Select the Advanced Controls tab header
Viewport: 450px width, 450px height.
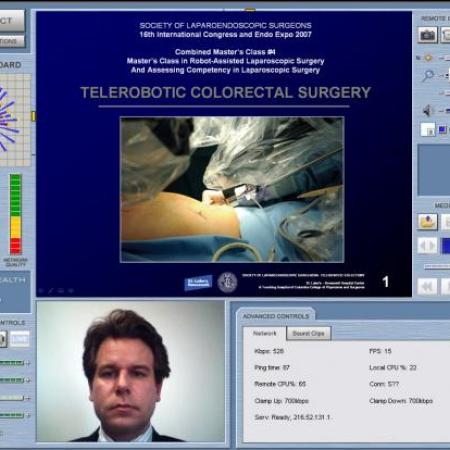coord(276,316)
